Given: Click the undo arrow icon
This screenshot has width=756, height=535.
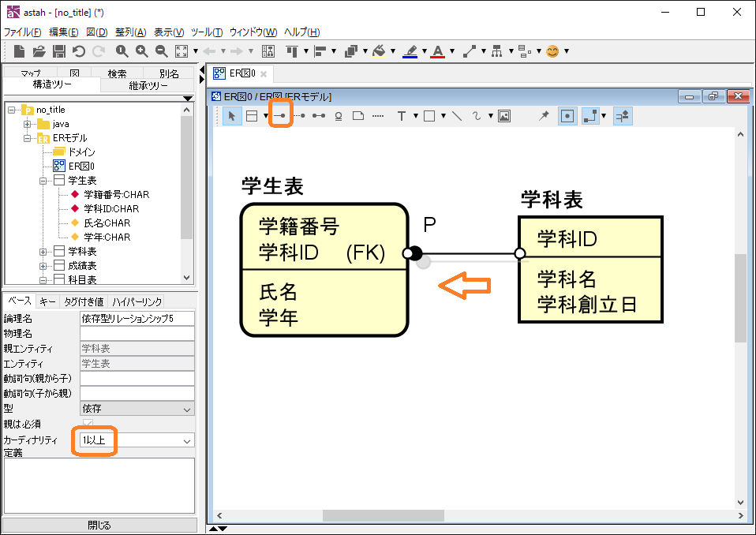Looking at the screenshot, I should (x=79, y=51).
